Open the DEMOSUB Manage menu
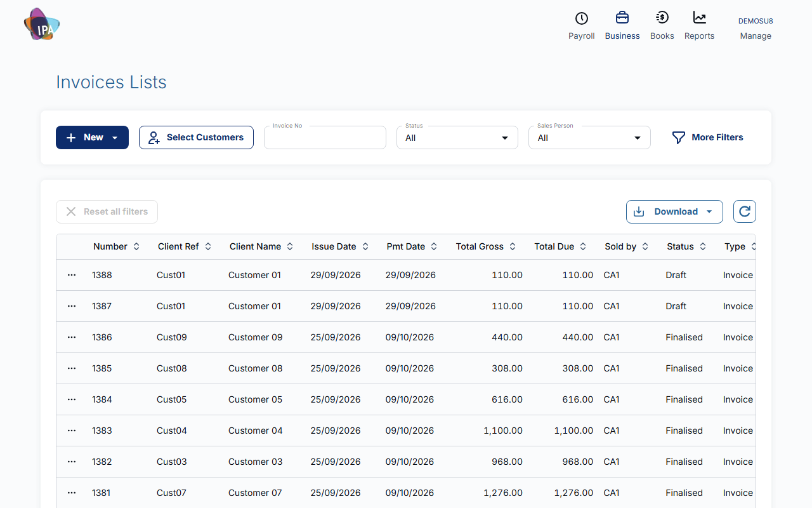Viewport: 812px width, 508px height. click(756, 28)
